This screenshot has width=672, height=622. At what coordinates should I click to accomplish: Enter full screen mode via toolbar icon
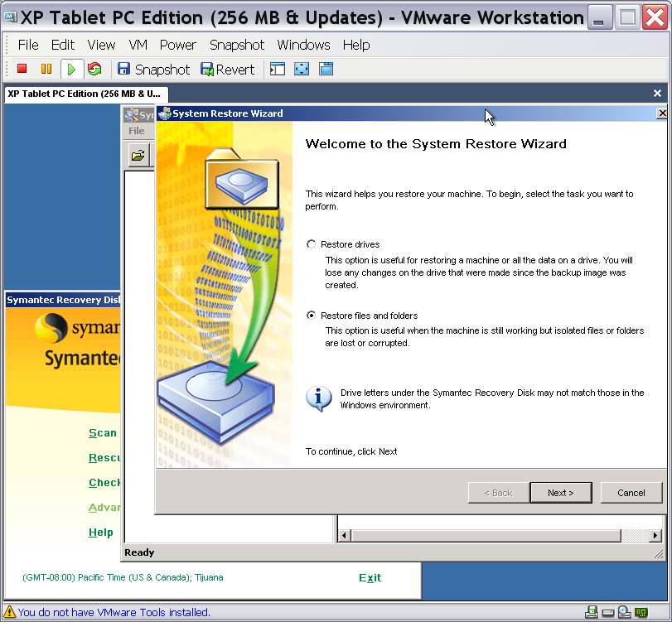click(302, 70)
